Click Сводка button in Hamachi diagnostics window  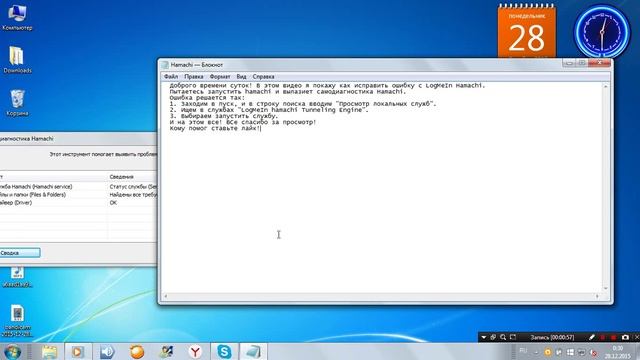[x=20, y=253]
